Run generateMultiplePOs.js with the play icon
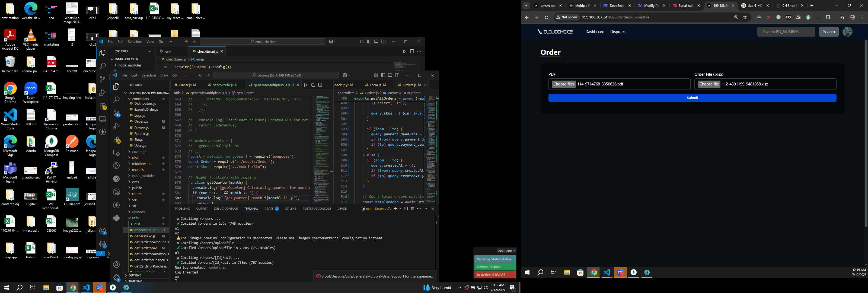 306,85
